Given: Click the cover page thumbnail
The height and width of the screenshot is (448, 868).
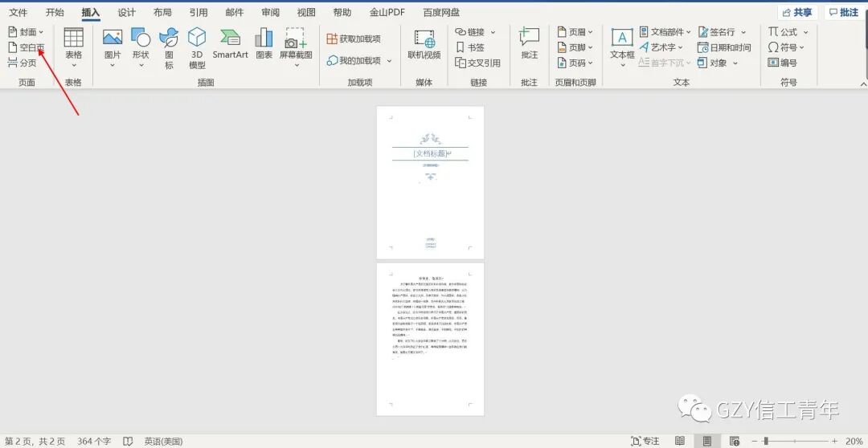Looking at the screenshot, I should tap(430, 182).
